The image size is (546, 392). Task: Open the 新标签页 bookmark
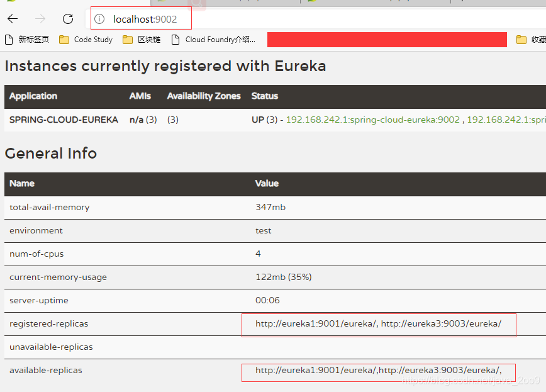(27, 40)
